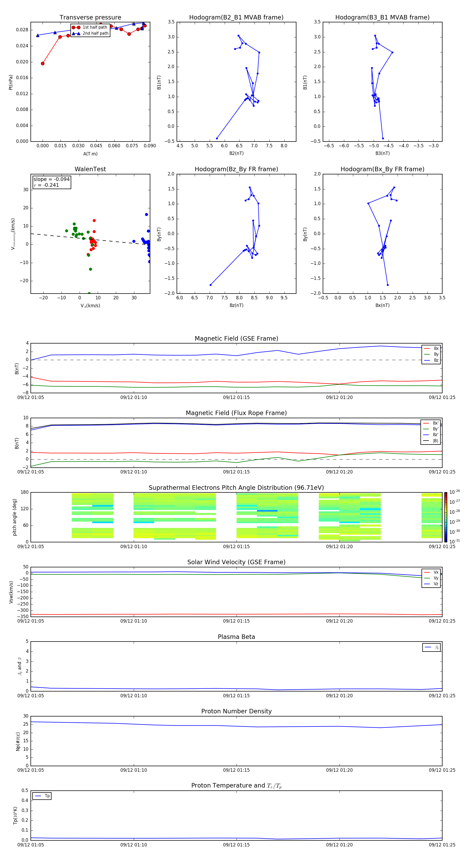
Task: Click the 'Solar Wind Velocity (GSE Frame)' title
Action: point(236,562)
